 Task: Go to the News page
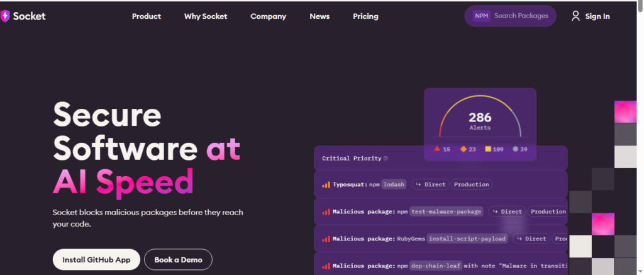tap(319, 16)
